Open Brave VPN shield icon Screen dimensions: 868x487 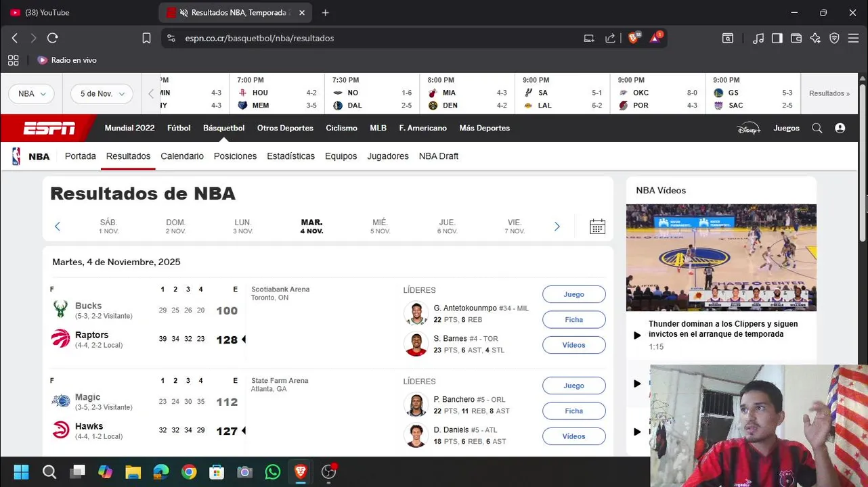click(834, 39)
